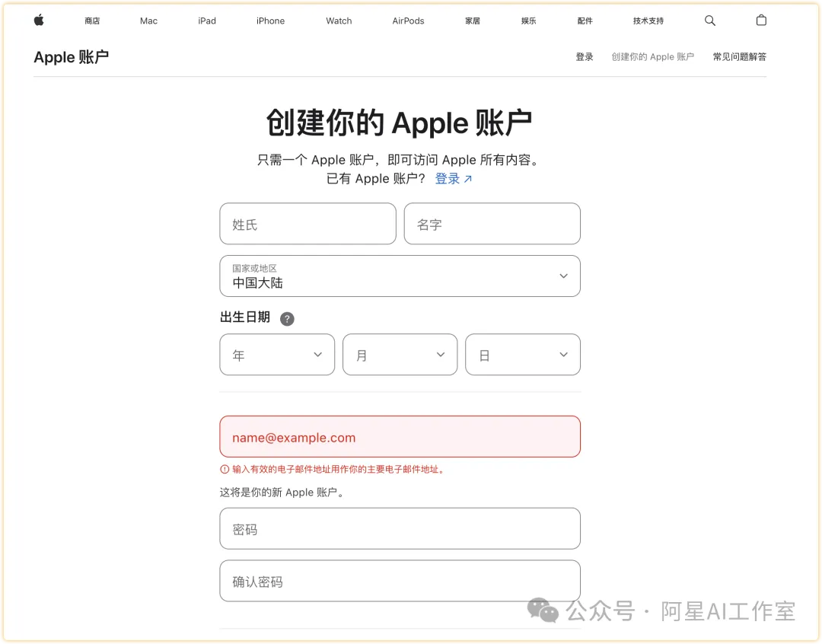Click the Apple logo icon
Viewport: 822px width, 644px height.
click(39, 21)
